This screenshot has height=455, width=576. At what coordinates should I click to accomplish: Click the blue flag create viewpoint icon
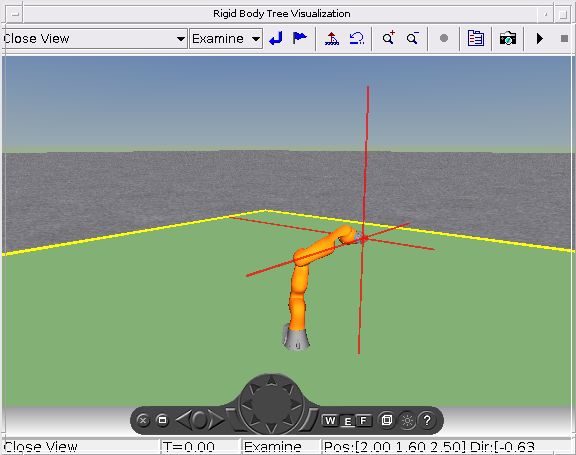pyautogui.click(x=299, y=38)
